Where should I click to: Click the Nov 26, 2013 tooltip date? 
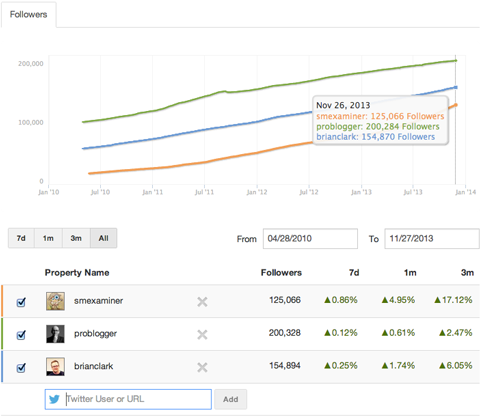coord(343,105)
